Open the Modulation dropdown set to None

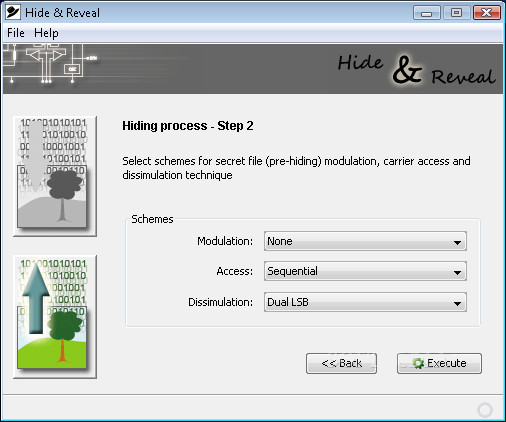tap(365, 241)
